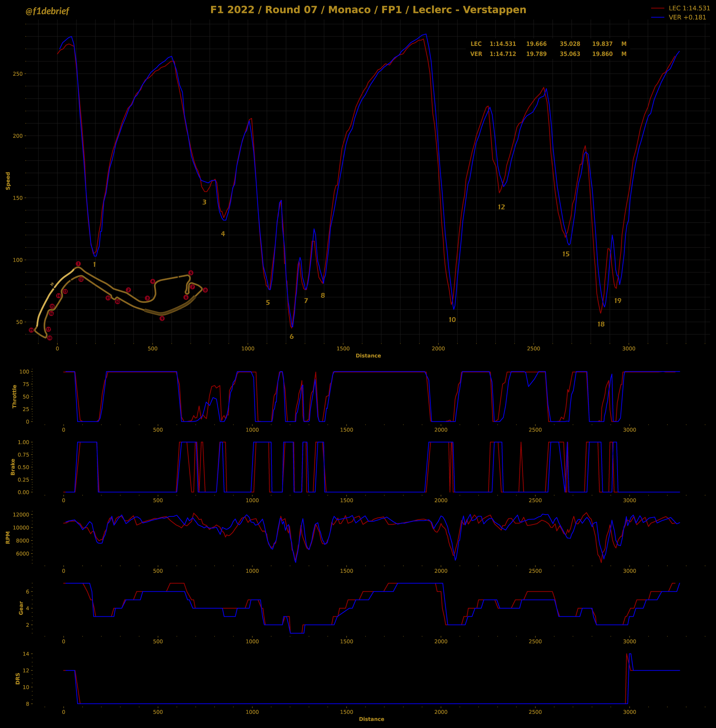
Task: Click corner label 10 on speed chart
Action: coord(452,320)
